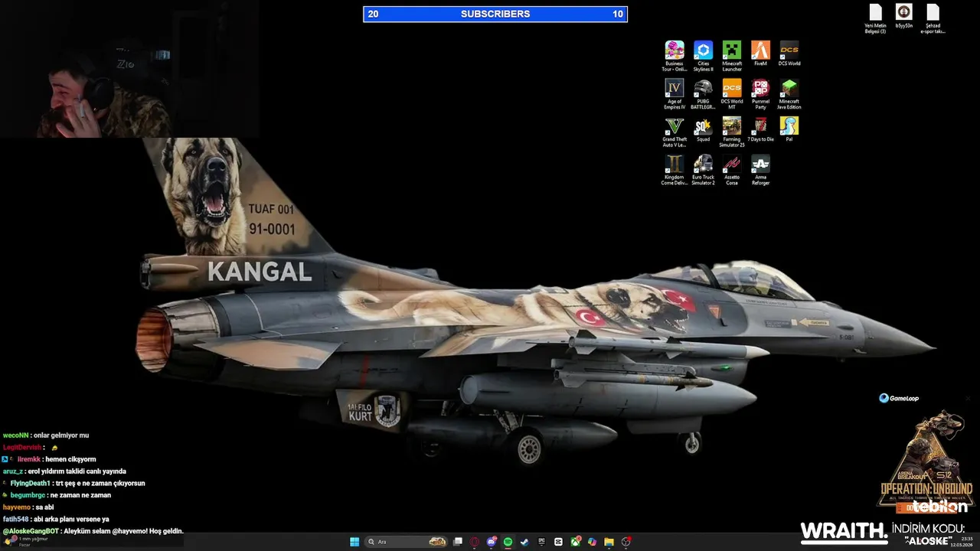Click the PUBG BATTLEGROUNDS shortcut
Screen dimensions: 980x551
[703, 94]
